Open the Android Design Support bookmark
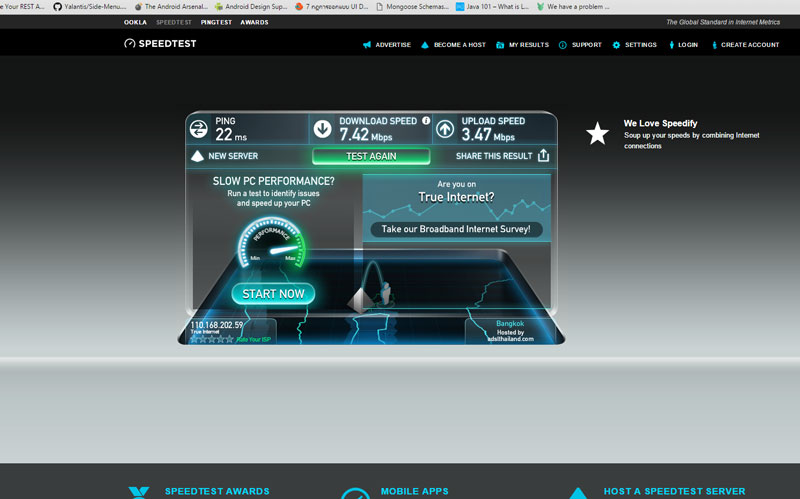800x499 pixels. pyautogui.click(x=251, y=7)
